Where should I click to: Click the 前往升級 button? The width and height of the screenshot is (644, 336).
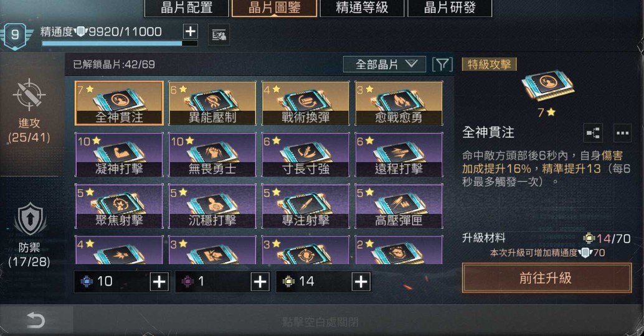point(547,278)
